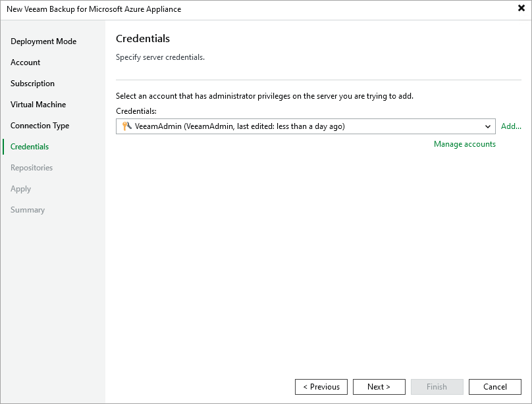Click the Apply step
This screenshot has height=404, width=532.
pyautogui.click(x=20, y=189)
